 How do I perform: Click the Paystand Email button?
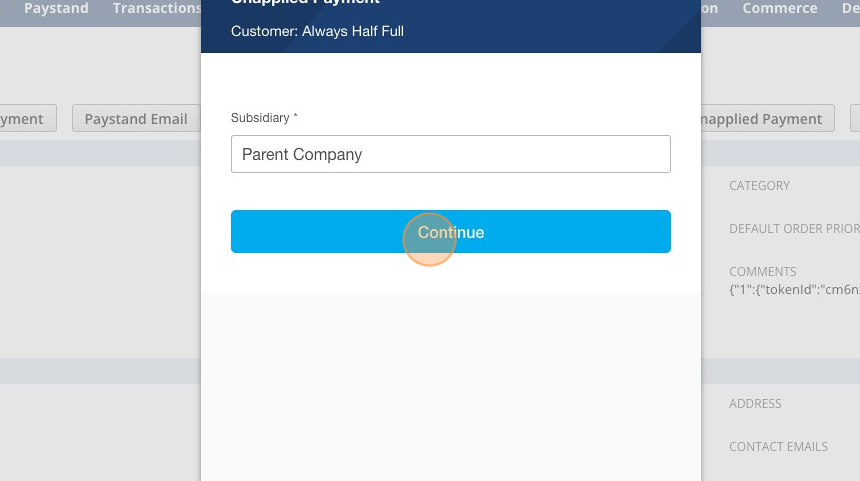coord(136,118)
